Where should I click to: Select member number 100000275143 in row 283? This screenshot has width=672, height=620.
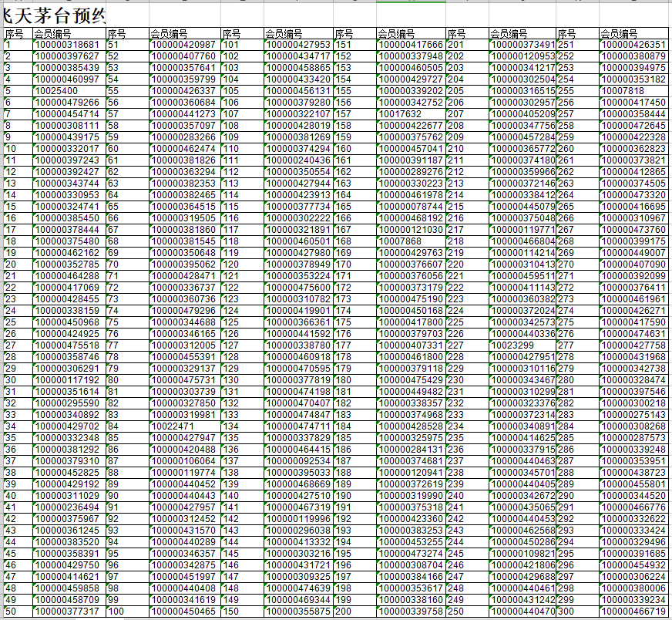click(633, 416)
